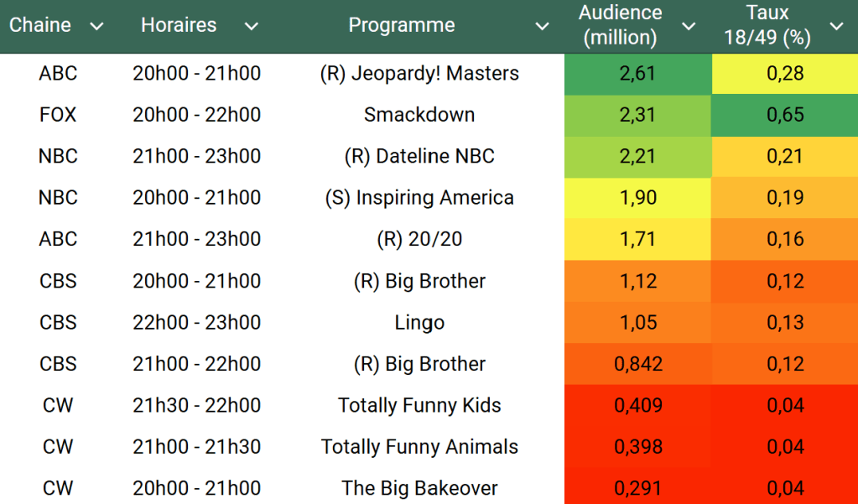Open the Programme column sort chevron

pos(543,26)
